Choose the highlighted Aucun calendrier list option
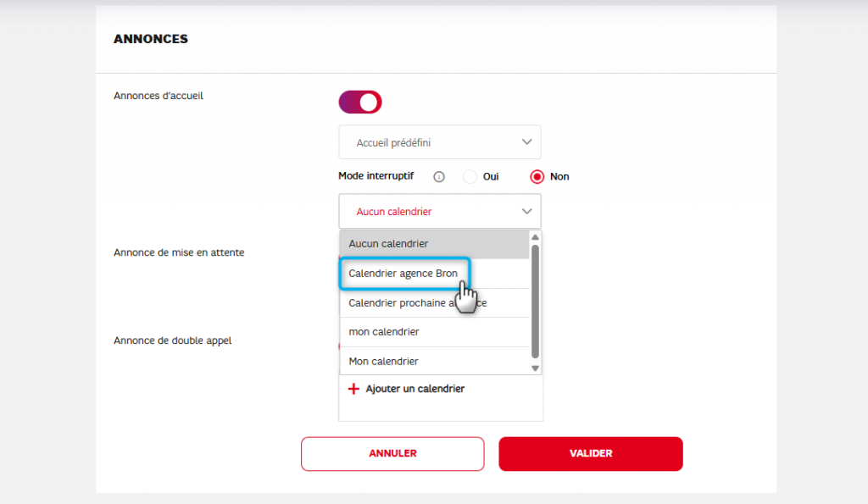Viewport: 868px width, 504px height. pyautogui.click(x=433, y=244)
